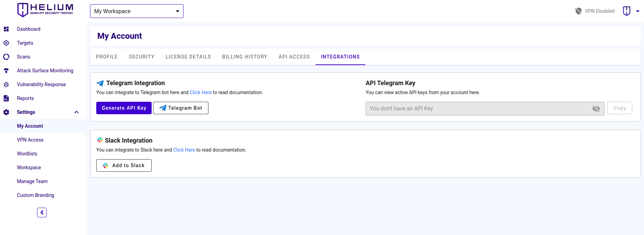Click the Settings gear icon
Image resolution: width=644 pixels, height=235 pixels.
click(x=6, y=112)
